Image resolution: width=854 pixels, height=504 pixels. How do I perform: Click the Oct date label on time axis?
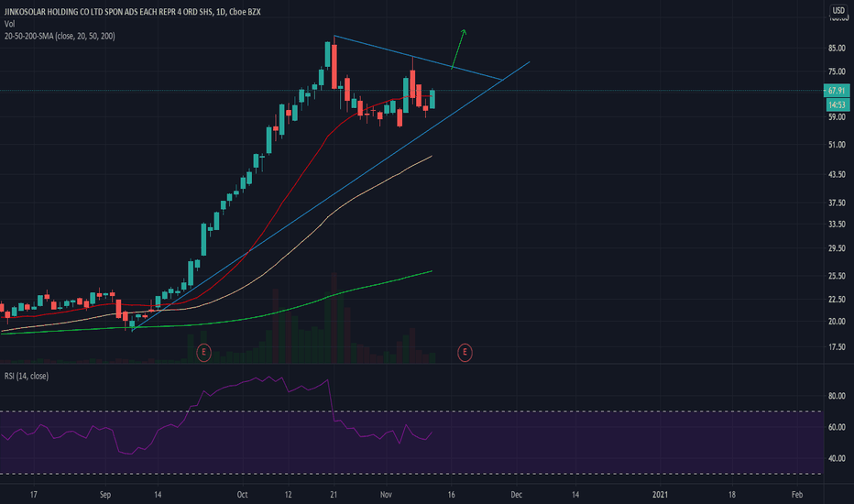click(x=243, y=495)
